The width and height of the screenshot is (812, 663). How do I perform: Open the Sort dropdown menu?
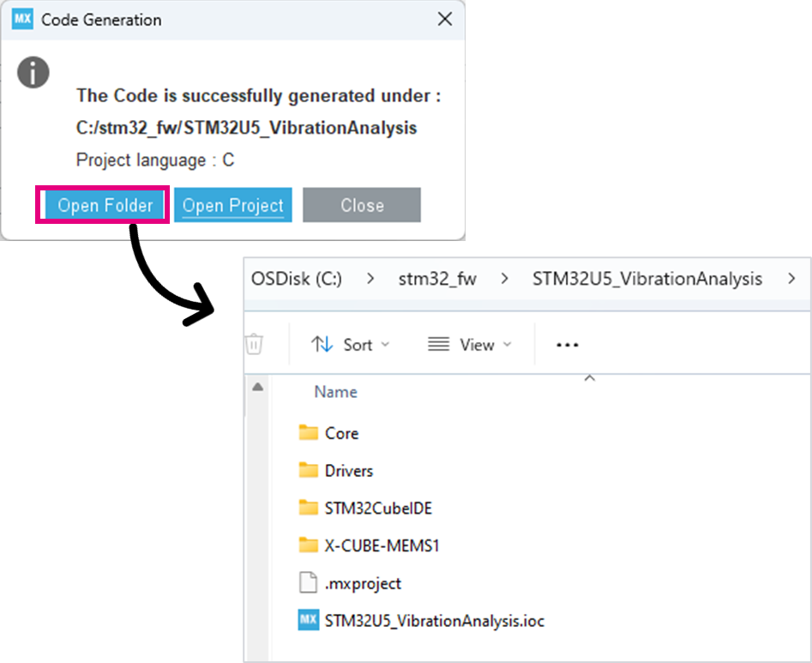click(350, 345)
